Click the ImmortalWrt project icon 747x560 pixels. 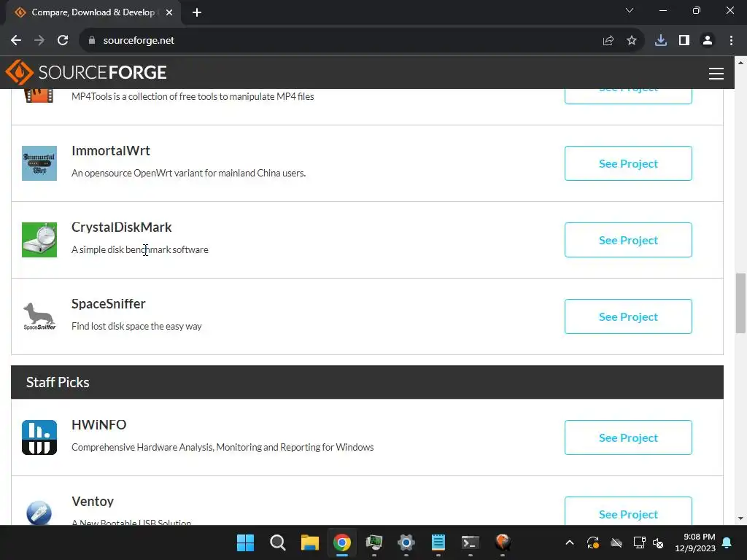[39, 163]
